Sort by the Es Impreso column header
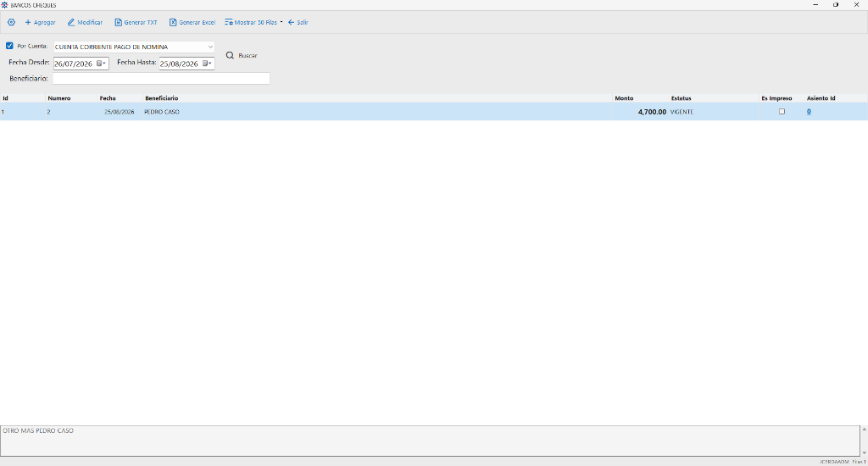 coord(782,98)
